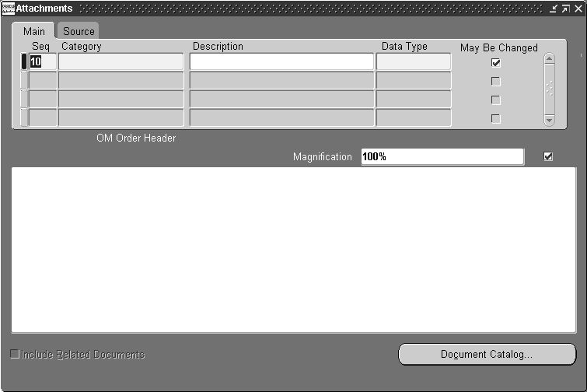This screenshot has height=392, width=587.
Task: Click the second row Description field
Action: (x=281, y=80)
